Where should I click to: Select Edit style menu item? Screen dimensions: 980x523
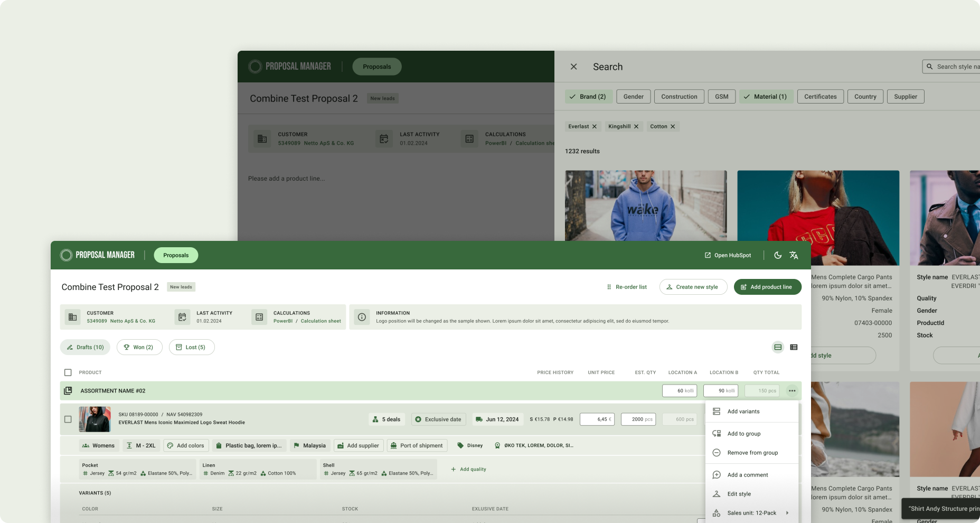point(751,494)
